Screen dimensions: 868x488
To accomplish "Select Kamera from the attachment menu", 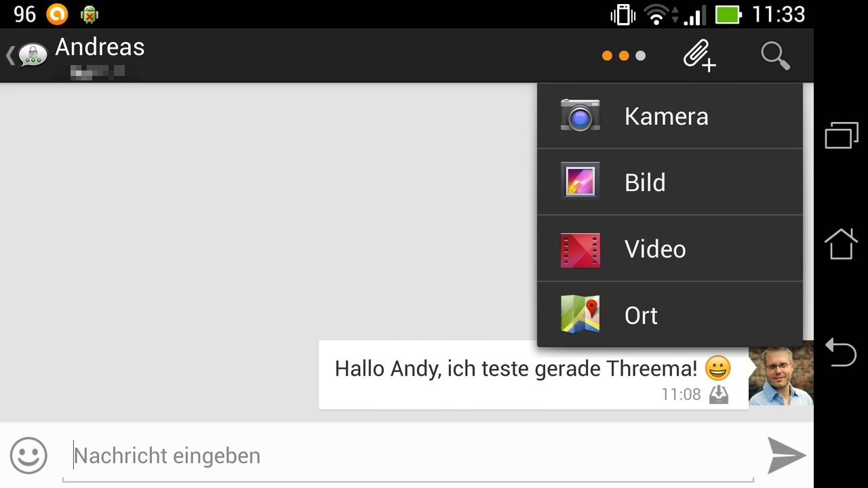I will (670, 116).
